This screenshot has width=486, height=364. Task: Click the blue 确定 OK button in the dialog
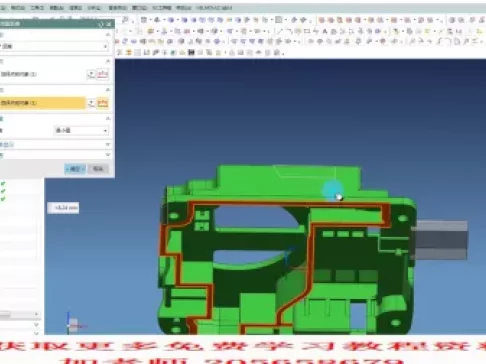point(75,169)
